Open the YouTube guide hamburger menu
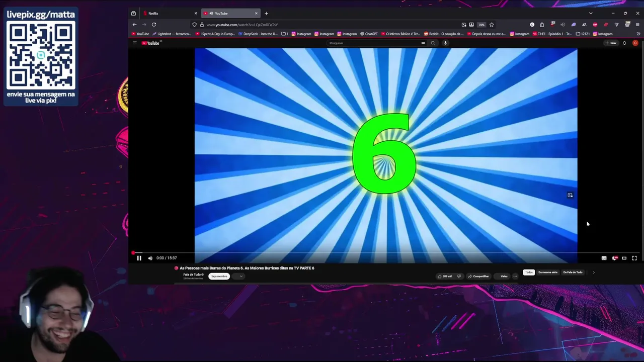The height and width of the screenshot is (362, 644). point(135,43)
